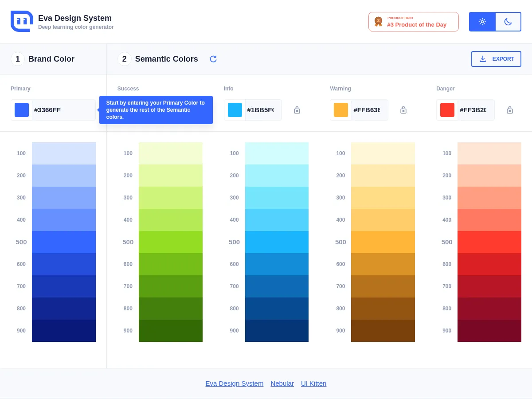This screenshot has height=399, width=532.
Task: Select the sun icon for light theme
Action: click(x=482, y=21)
